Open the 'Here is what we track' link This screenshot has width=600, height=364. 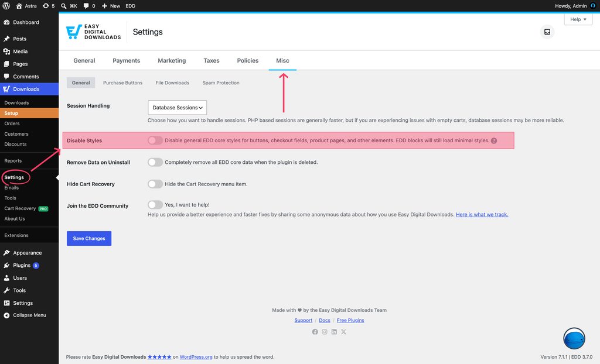(482, 215)
